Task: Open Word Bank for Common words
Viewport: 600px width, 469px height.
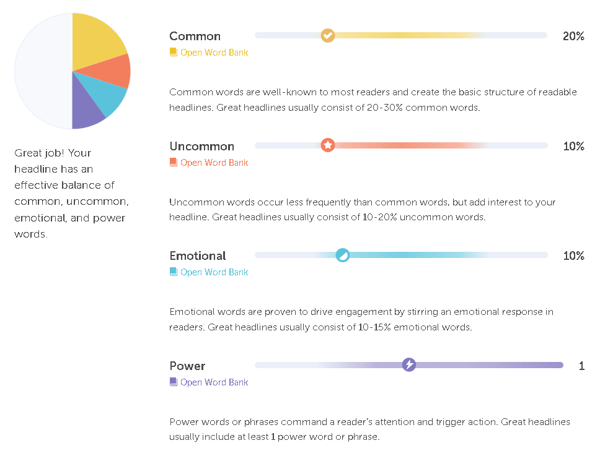Action: [x=214, y=52]
